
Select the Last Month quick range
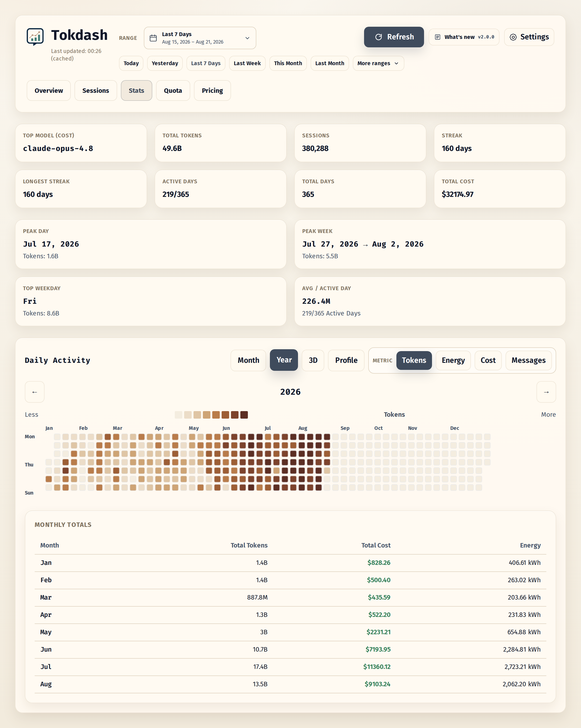[x=329, y=63]
